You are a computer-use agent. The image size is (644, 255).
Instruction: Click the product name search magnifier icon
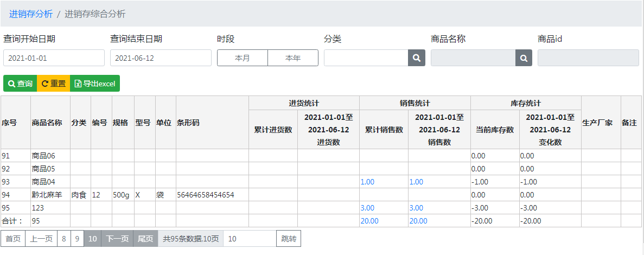click(x=524, y=58)
